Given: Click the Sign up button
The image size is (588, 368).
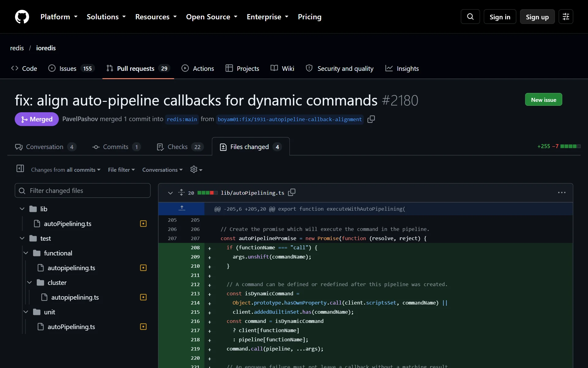Looking at the screenshot, I should click(x=537, y=17).
